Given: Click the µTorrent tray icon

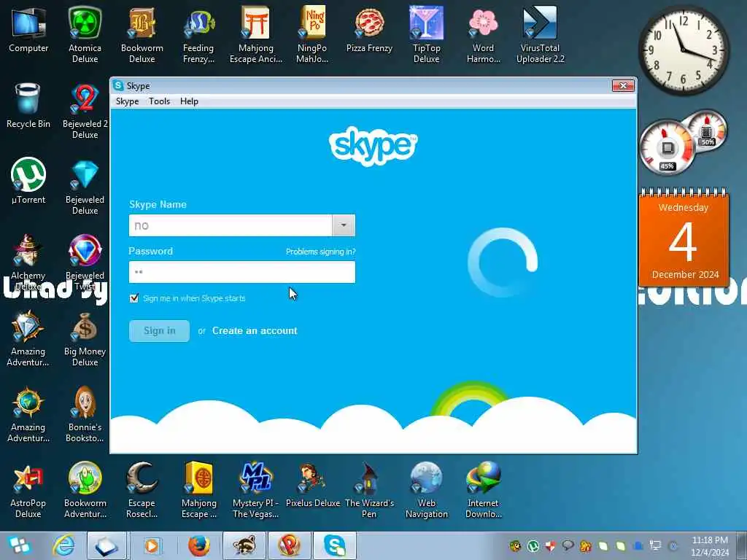Looking at the screenshot, I should click(533, 545).
